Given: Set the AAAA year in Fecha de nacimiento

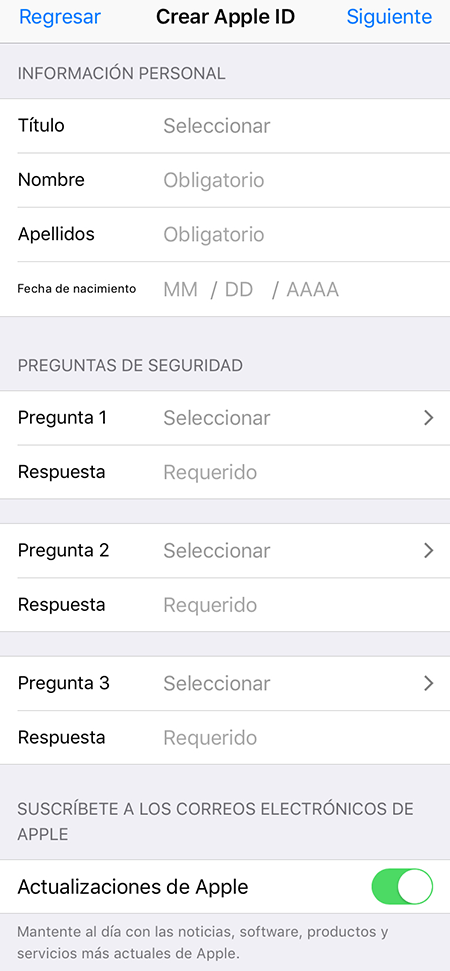Looking at the screenshot, I should 313,289.
